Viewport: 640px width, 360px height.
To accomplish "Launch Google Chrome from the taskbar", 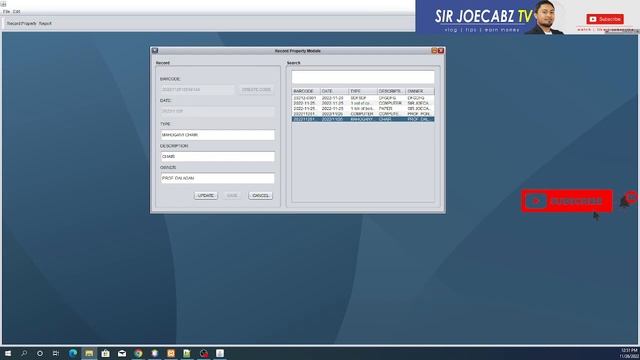I will [x=138, y=353].
